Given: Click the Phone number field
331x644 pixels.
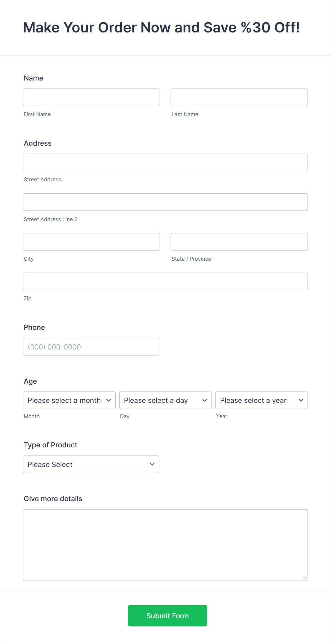Looking at the screenshot, I should coord(91,346).
